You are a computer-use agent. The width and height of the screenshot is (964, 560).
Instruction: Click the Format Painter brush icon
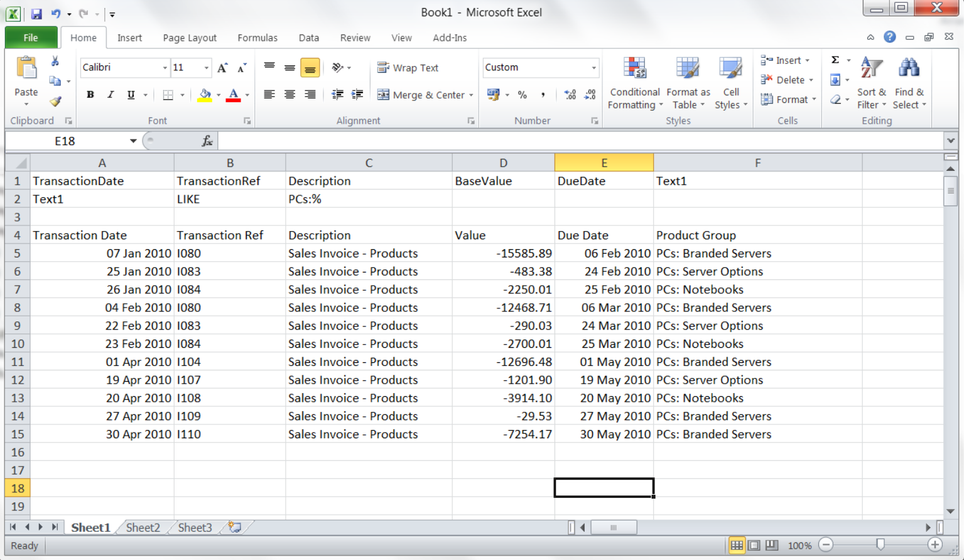pyautogui.click(x=55, y=101)
